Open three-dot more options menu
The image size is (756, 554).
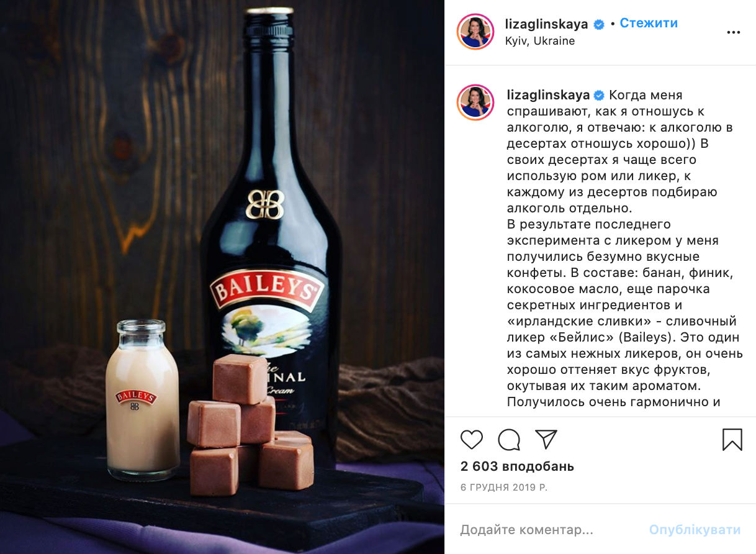point(733,33)
